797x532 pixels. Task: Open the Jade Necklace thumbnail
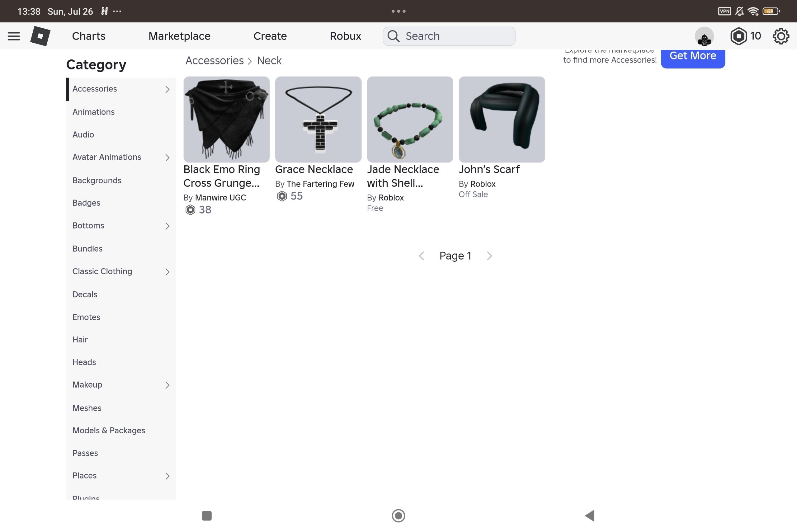[x=410, y=120]
